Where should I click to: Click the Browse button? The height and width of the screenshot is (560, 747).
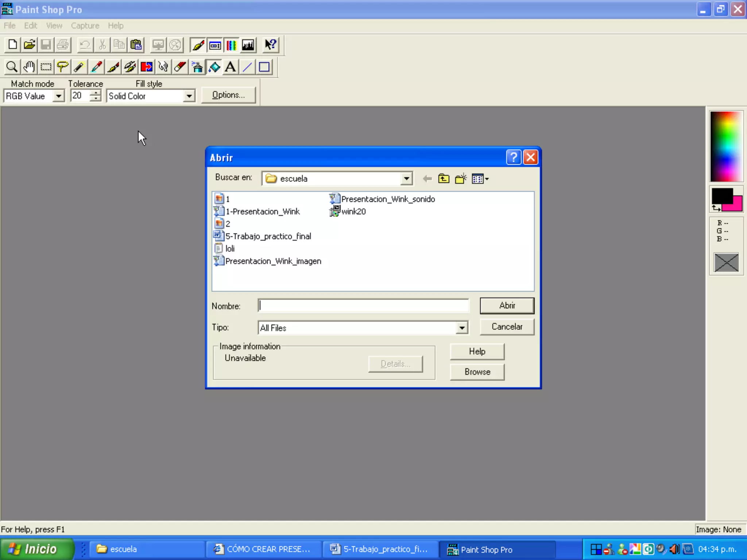(x=477, y=372)
